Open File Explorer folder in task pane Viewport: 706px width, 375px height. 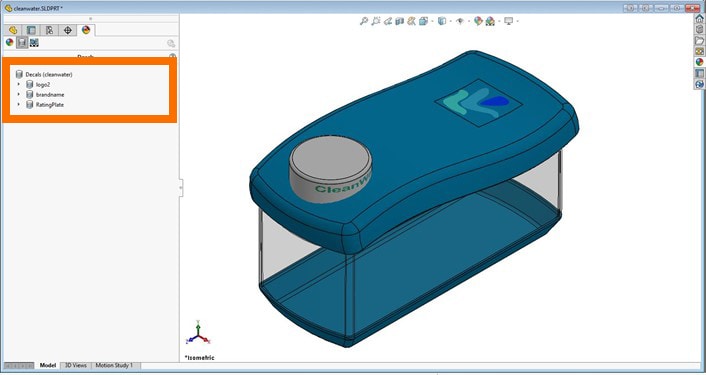click(x=699, y=41)
